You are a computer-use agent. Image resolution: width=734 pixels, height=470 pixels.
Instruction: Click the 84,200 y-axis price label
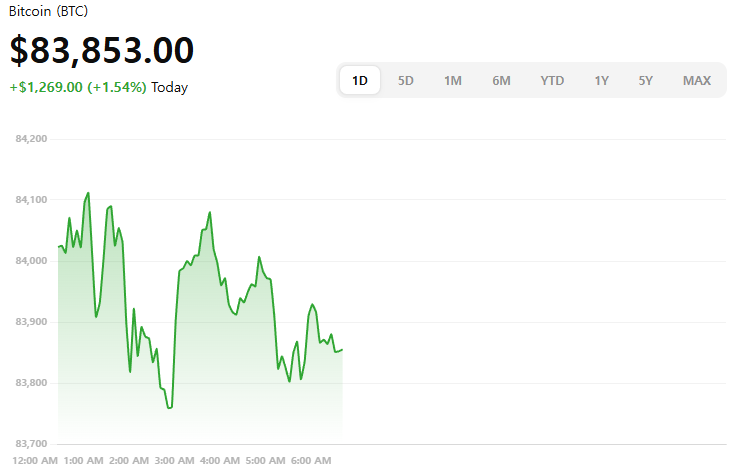pyautogui.click(x=32, y=139)
